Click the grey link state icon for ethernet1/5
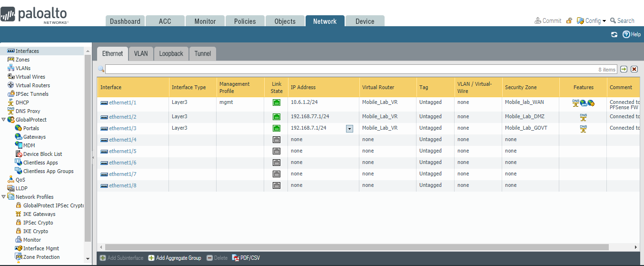Image resolution: width=644 pixels, height=266 pixels. point(277,151)
